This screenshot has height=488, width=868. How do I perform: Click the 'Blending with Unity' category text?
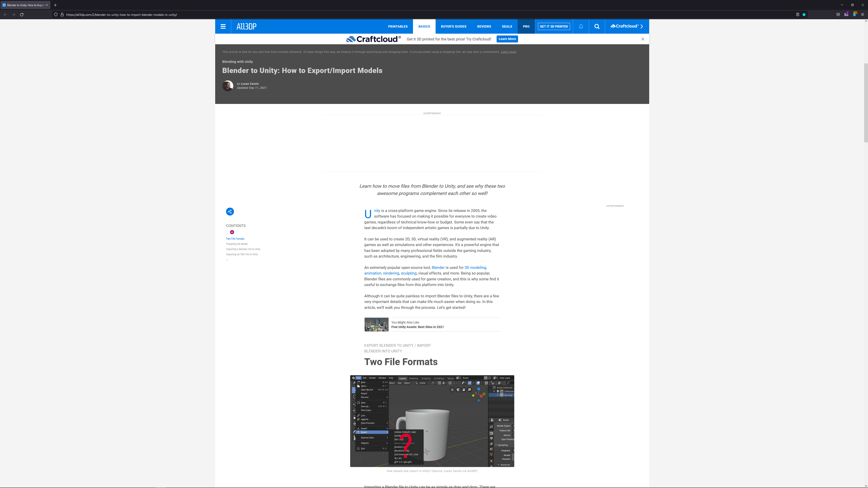point(238,62)
